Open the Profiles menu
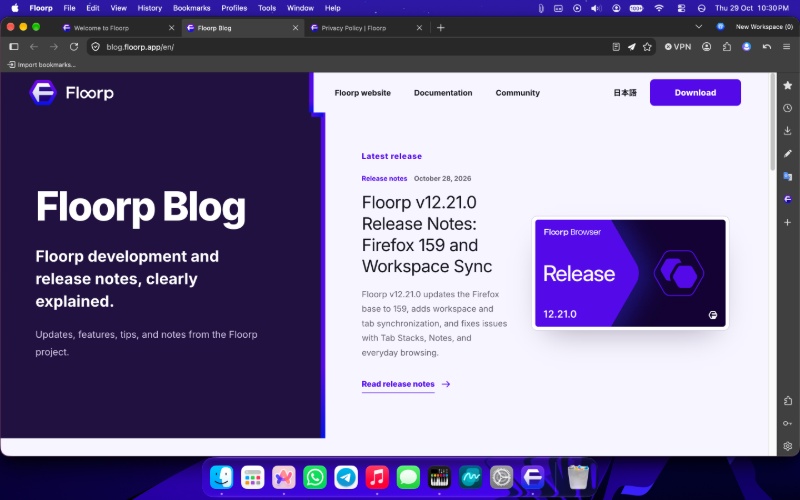Viewport: 800px width, 500px height. click(234, 8)
